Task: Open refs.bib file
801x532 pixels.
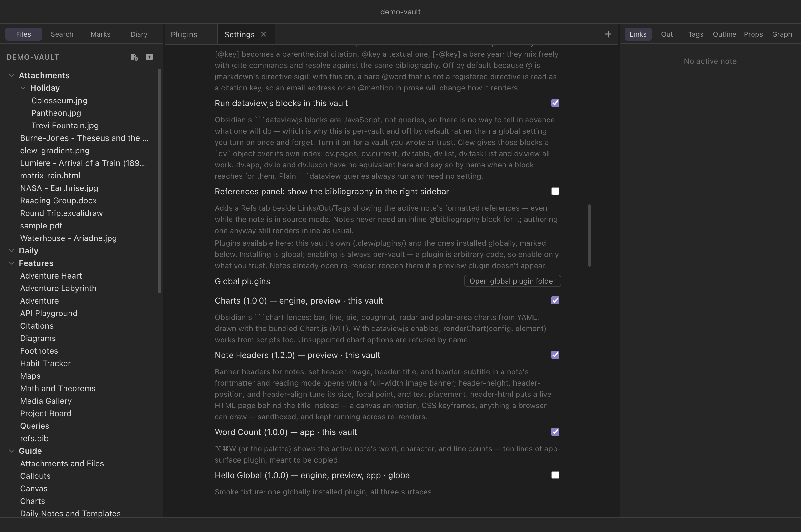Action: [34, 439]
